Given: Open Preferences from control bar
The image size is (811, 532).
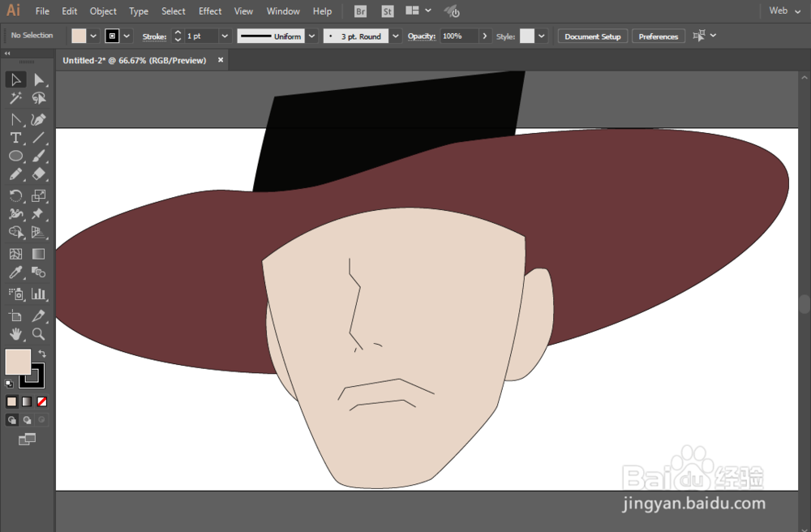Looking at the screenshot, I should click(x=658, y=36).
